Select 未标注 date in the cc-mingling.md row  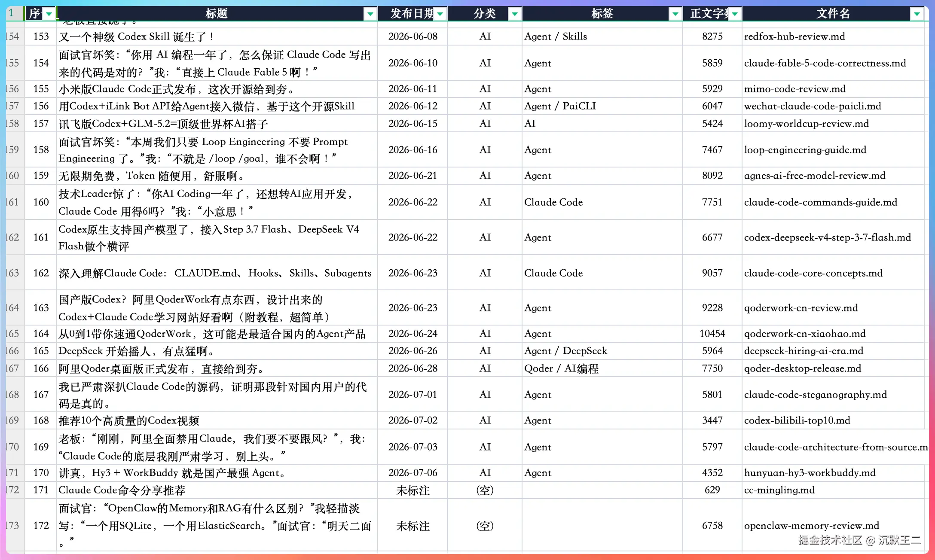tap(413, 490)
